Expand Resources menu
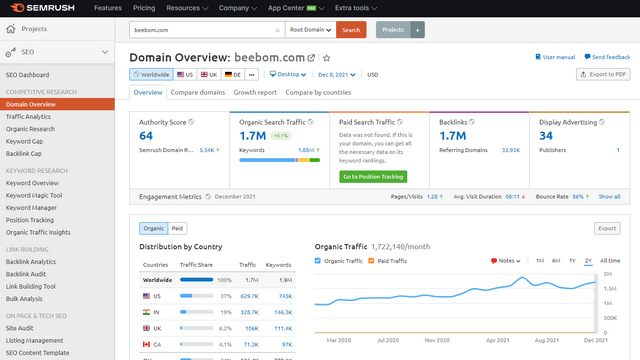Viewport: 640px width, 360px height. 187,8
